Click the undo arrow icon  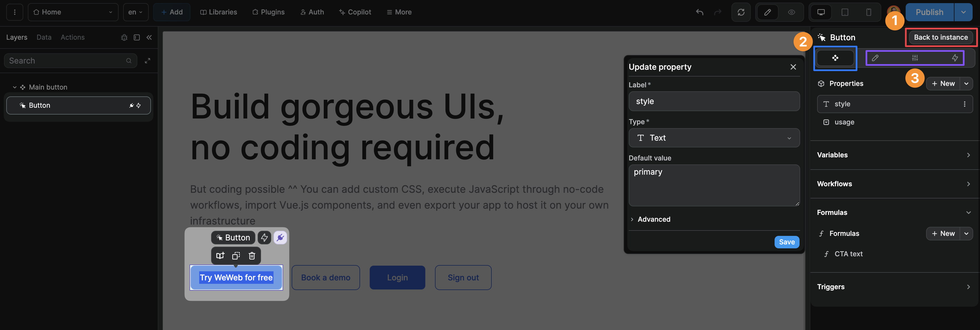pyautogui.click(x=699, y=12)
